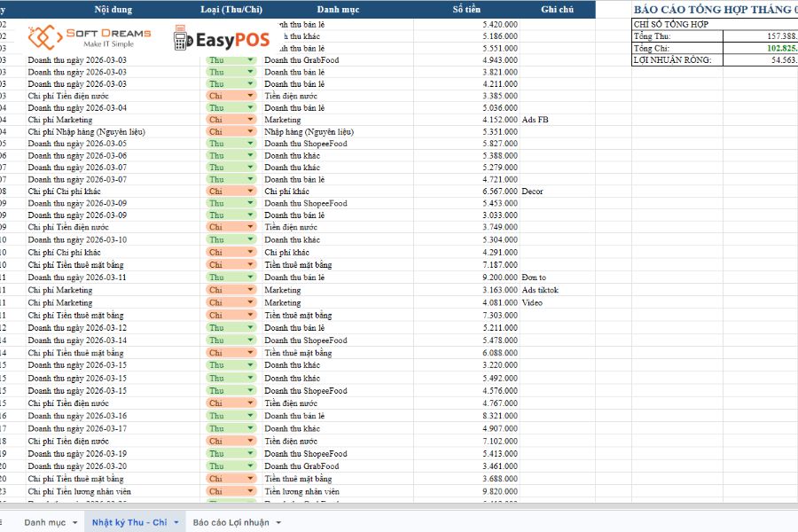
Task: Select the 9.820.000 amount cell
Action: 466,491
